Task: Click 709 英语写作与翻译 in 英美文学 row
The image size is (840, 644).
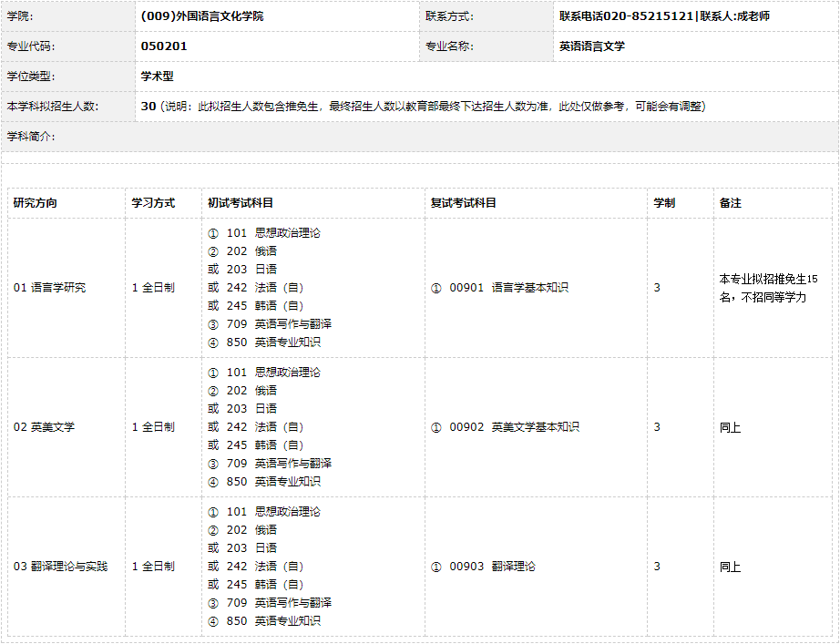Action: 279,464
